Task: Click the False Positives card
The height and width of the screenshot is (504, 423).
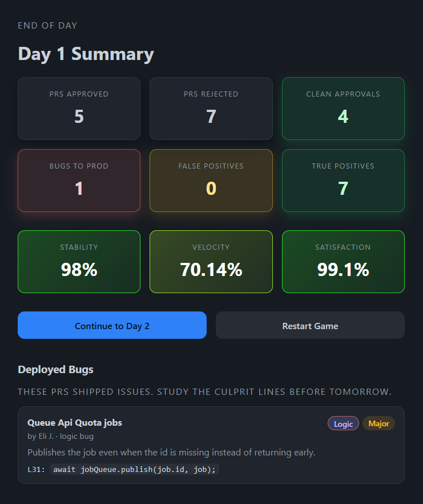Action: click(x=211, y=181)
